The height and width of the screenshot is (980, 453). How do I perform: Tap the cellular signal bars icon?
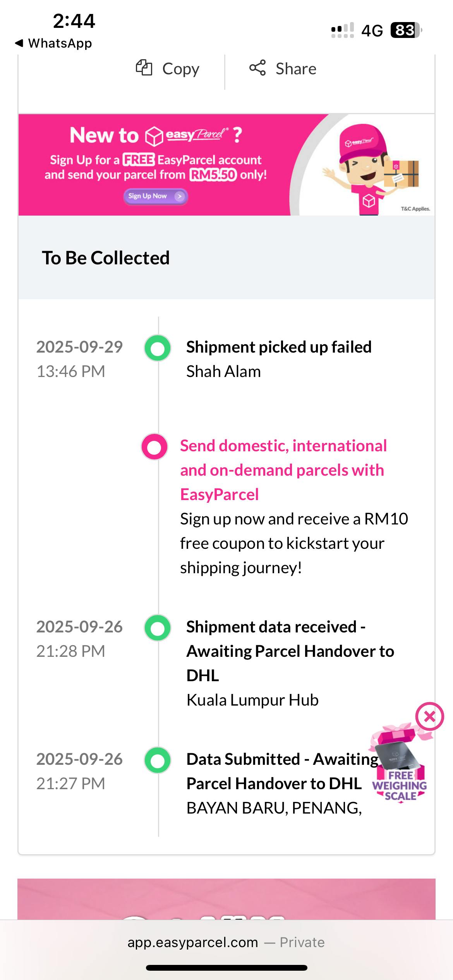342,30
